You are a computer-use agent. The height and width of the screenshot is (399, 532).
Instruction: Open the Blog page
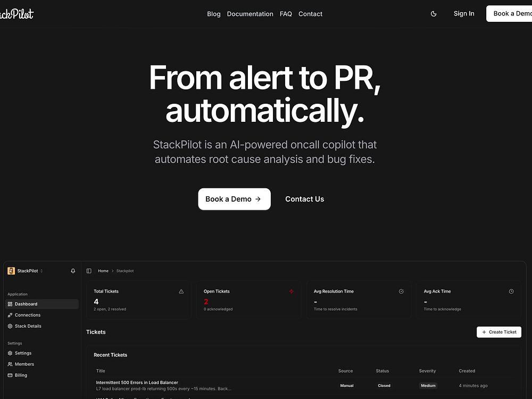(x=214, y=14)
